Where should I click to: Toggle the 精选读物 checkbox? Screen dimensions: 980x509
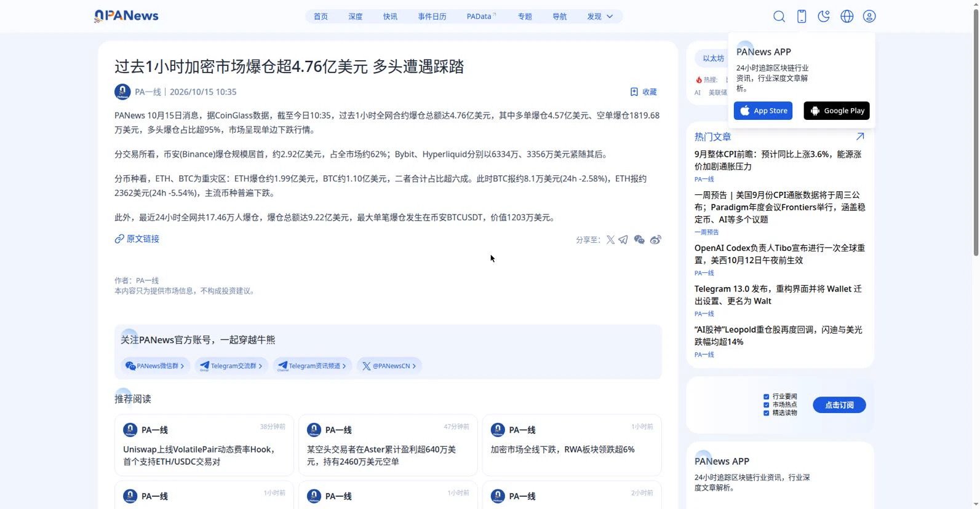(767, 413)
